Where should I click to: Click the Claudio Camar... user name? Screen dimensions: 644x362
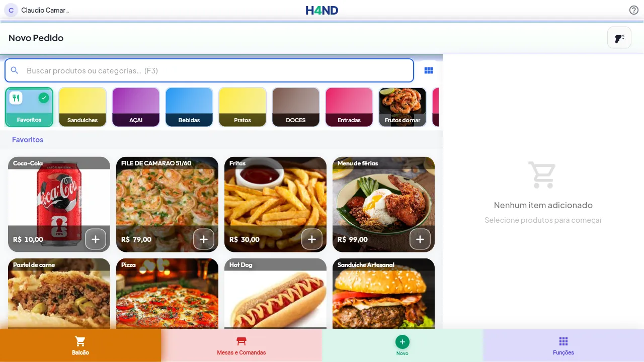[x=45, y=10]
